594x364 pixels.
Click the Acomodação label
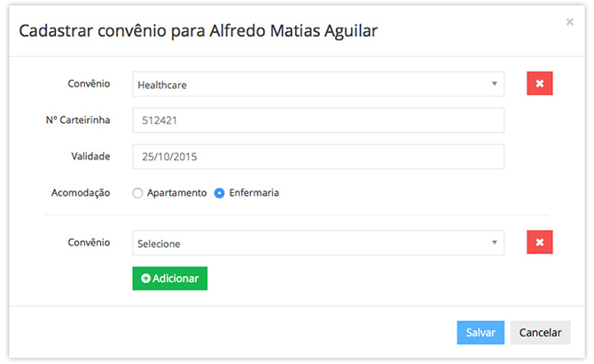[81, 192]
